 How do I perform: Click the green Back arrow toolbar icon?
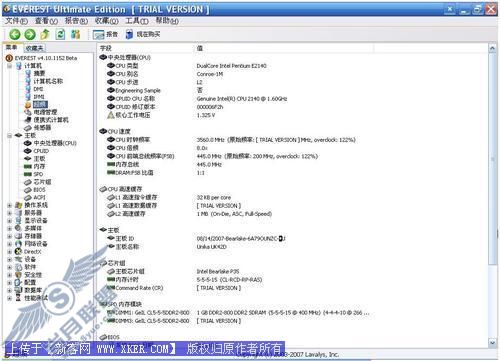point(15,34)
